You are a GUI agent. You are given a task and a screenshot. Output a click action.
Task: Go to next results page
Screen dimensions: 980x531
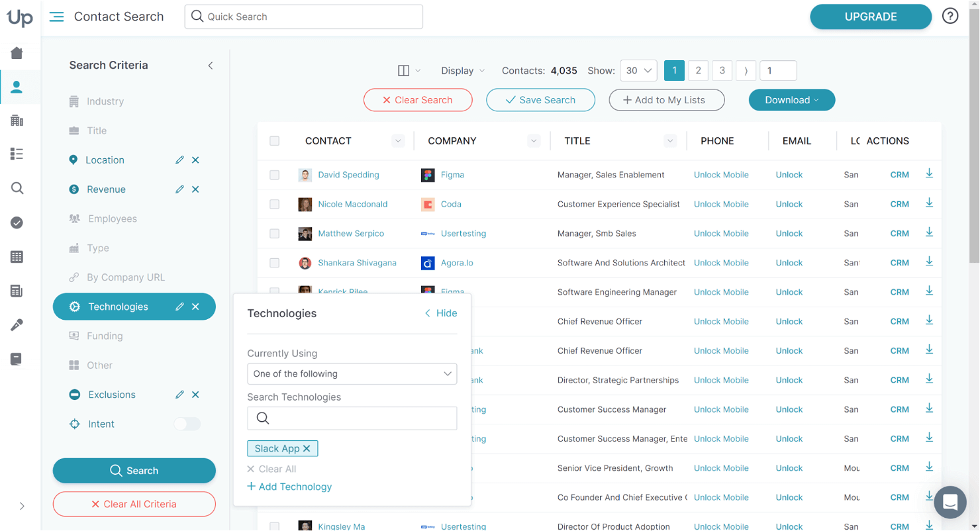[x=746, y=71]
